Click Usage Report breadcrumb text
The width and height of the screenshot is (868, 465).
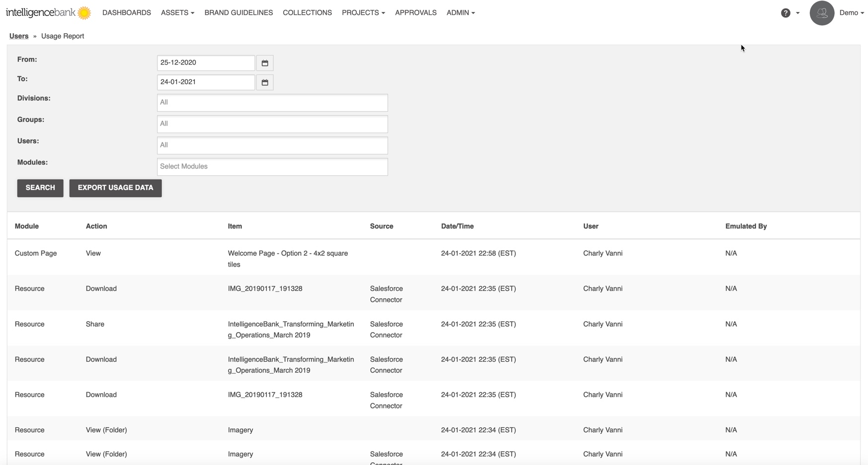(x=63, y=36)
